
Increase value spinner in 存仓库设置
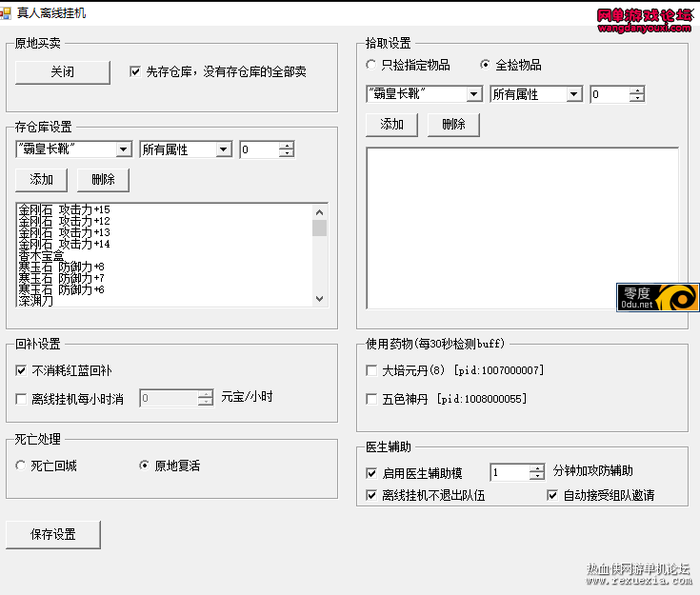click(x=286, y=146)
